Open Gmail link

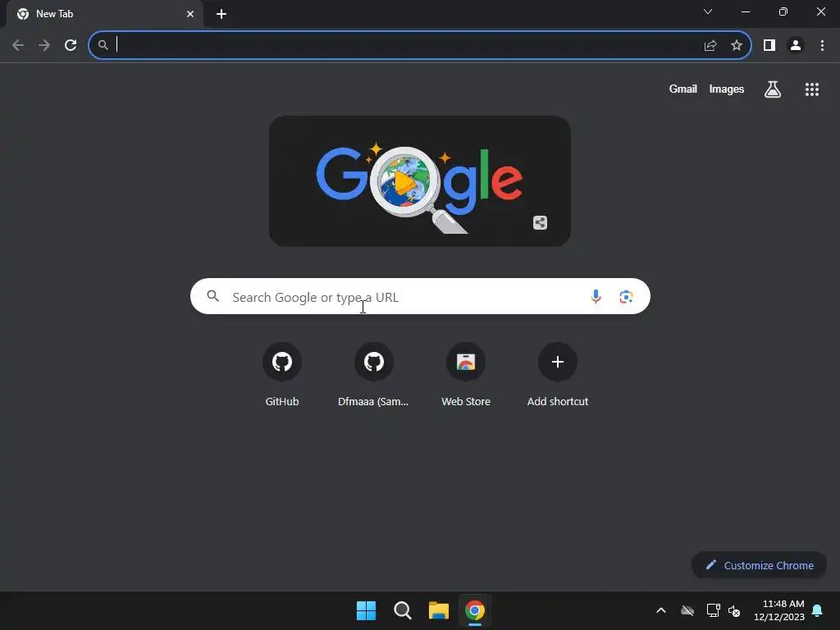point(683,89)
